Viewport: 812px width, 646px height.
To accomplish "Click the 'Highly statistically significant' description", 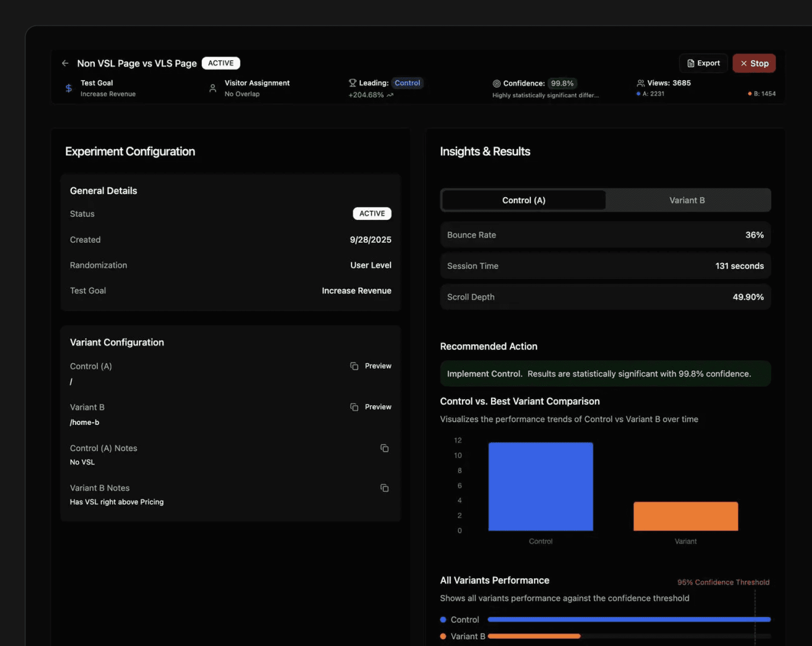I will [545, 95].
